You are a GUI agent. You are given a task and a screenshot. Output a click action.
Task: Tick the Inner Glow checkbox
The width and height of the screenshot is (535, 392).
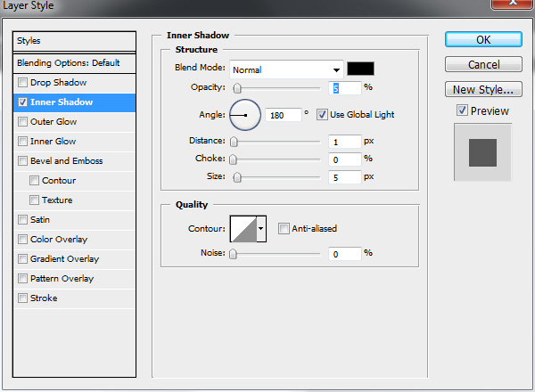(23, 141)
